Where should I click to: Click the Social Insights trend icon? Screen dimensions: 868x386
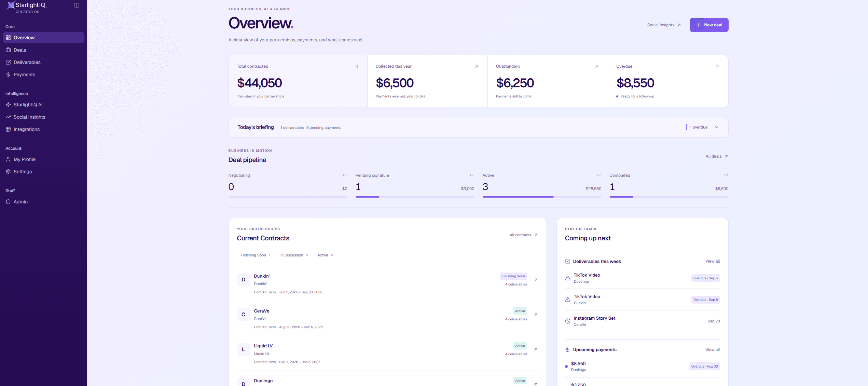coord(8,117)
